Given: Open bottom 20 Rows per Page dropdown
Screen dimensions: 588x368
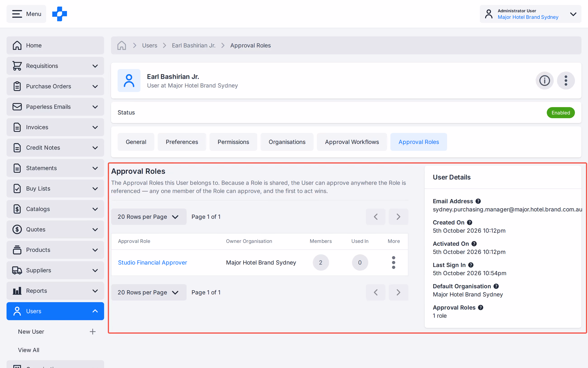Looking at the screenshot, I should tap(149, 292).
